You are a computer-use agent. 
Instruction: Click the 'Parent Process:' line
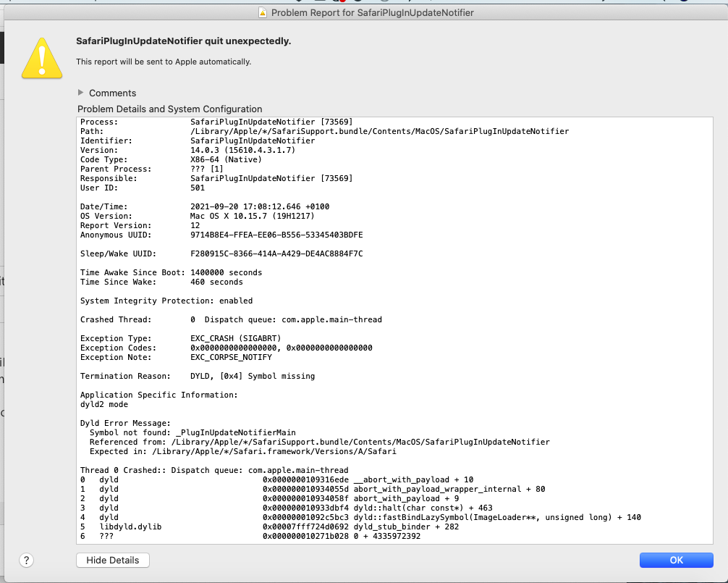tap(152, 169)
